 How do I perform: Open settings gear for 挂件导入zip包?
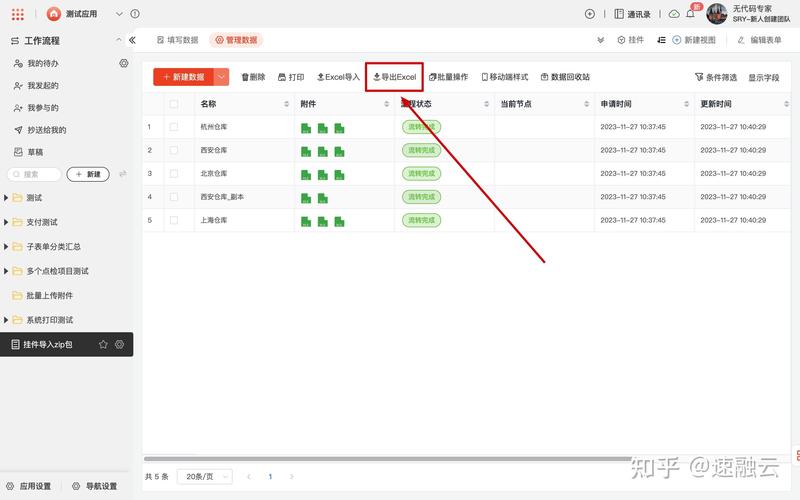(x=119, y=344)
